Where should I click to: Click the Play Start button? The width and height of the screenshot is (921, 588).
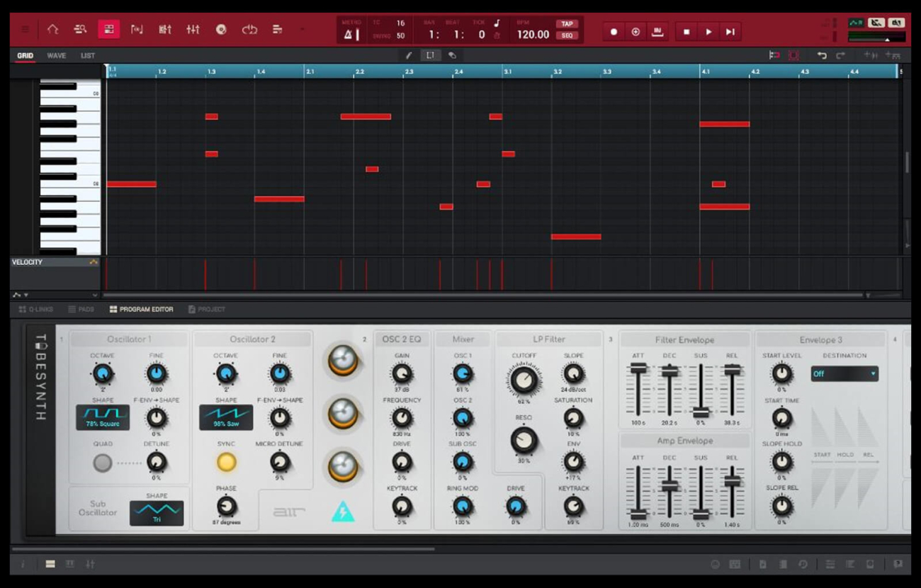click(730, 32)
